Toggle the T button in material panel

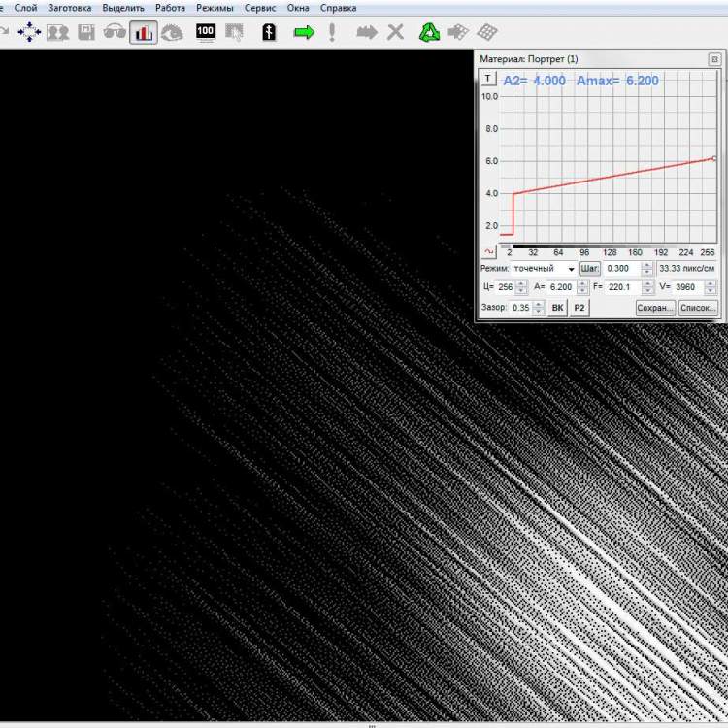(x=489, y=80)
